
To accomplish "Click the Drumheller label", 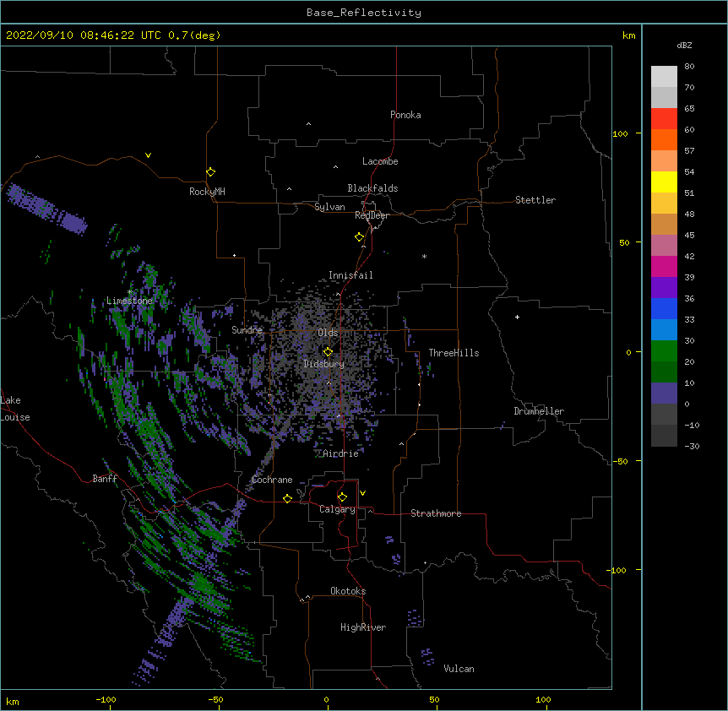I will coord(539,411).
